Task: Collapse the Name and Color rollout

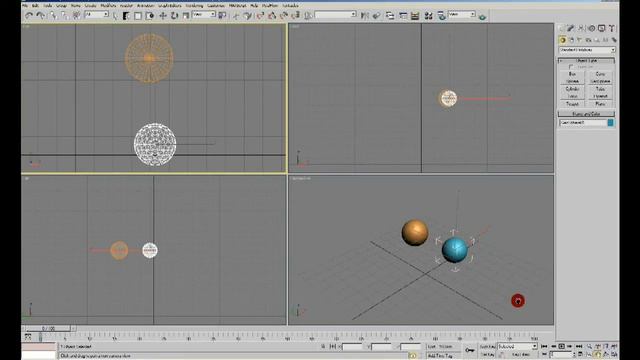Action: tap(587, 114)
